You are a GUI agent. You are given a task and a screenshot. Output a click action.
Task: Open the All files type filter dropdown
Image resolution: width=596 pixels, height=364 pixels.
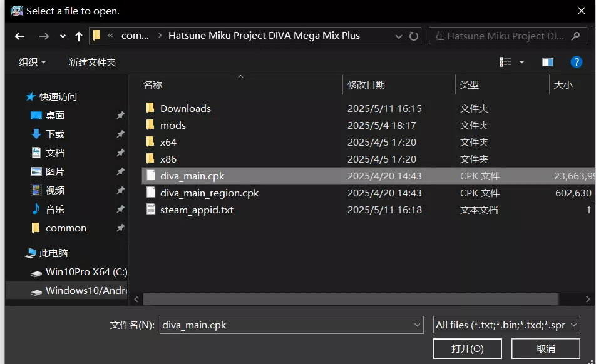tap(506, 325)
